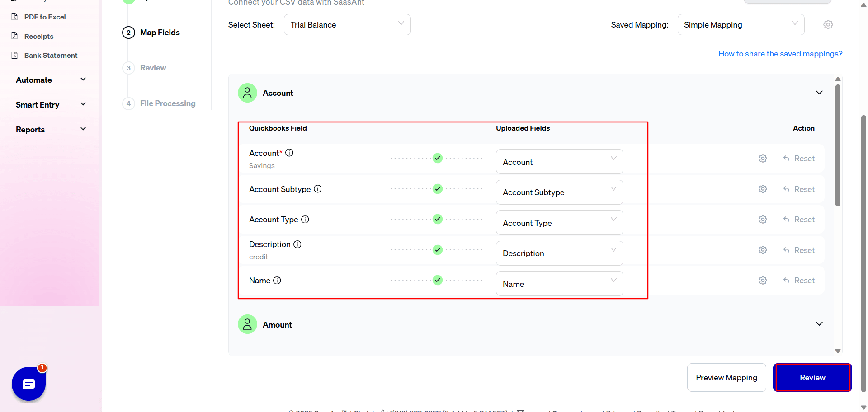Click the Quickbooks Field column header

click(278, 128)
